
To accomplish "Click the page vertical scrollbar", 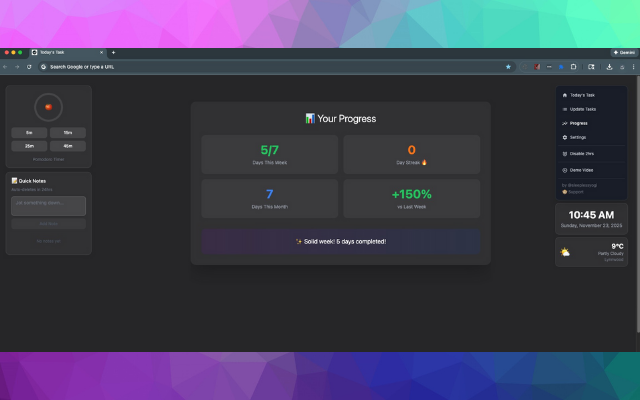I will click(x=638, y=204).
